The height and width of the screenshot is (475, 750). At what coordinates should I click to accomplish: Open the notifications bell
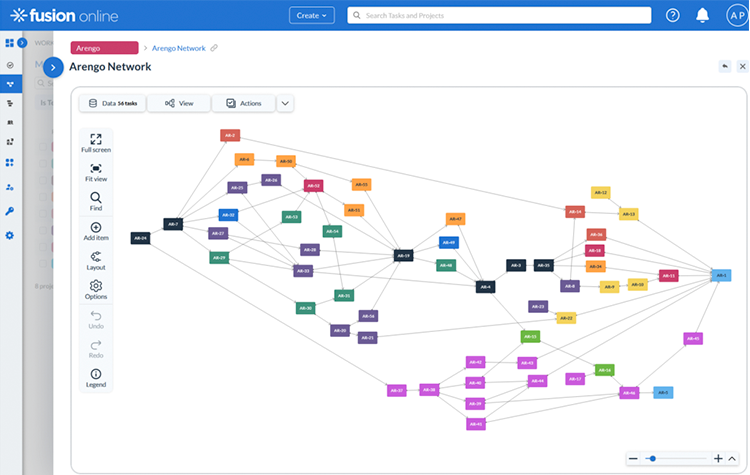[702, 15]
